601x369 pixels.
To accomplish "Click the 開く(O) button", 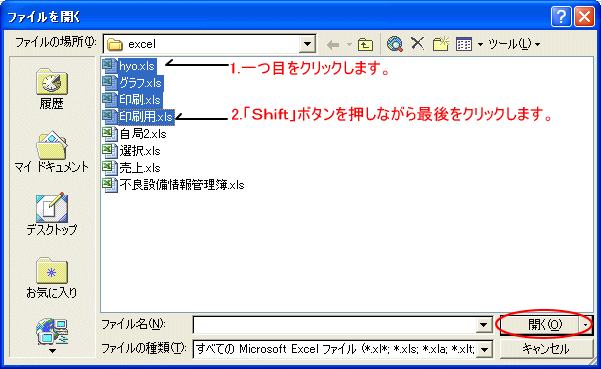I will [540, 325].
